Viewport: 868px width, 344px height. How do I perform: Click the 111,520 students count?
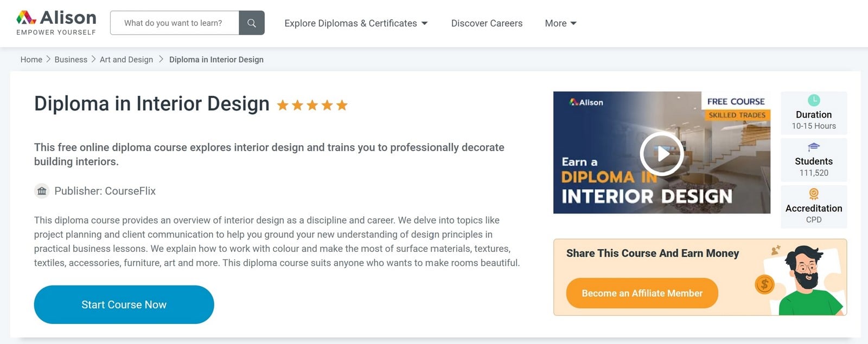(x=814, y=173)
